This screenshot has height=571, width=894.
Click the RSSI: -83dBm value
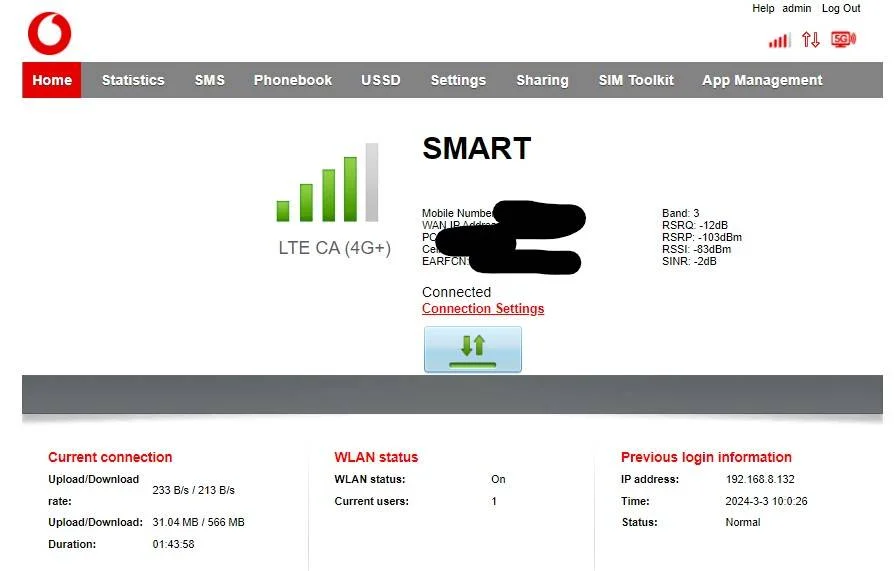[696, 249]
